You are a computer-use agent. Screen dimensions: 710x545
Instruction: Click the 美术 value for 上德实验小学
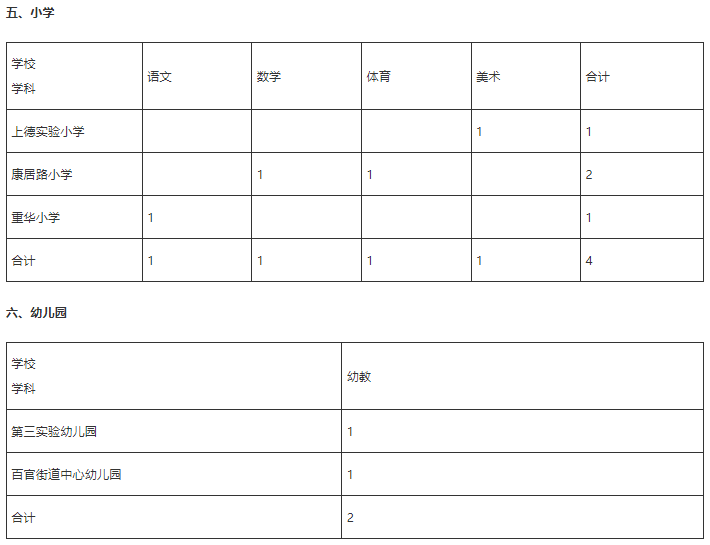click(480, 131)
